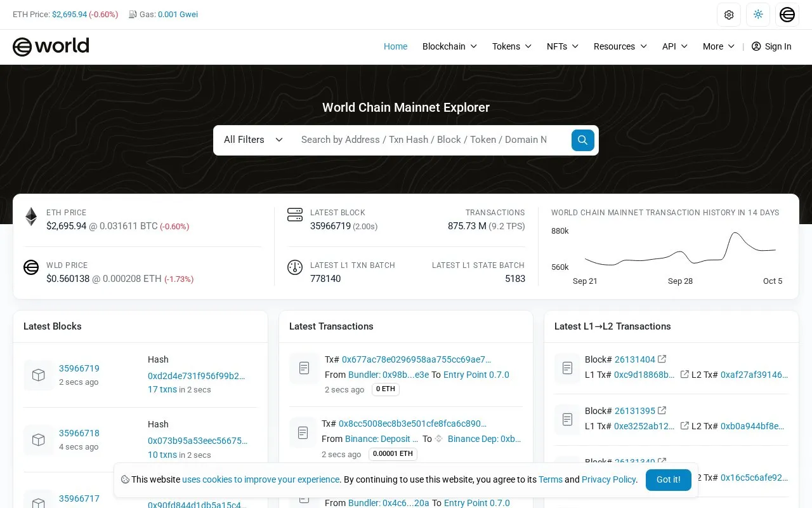Expand the All Filters dropdown
Screen dimensions: 812x508
point(253,140)
